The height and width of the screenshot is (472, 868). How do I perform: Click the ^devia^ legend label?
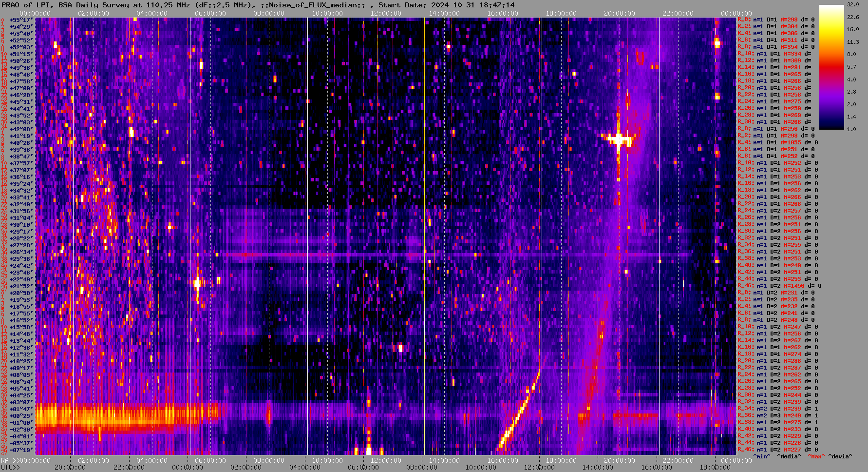(x=840, y=456)
